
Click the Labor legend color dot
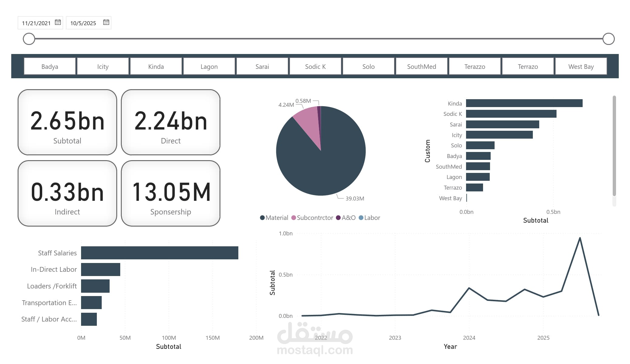point(361,218)
